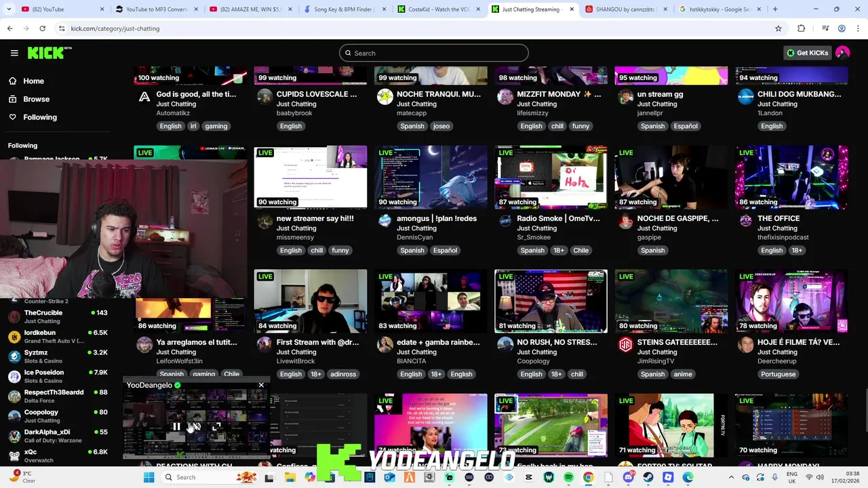Open Syztmz in the Following list
Viewport: 868px width, 488px height.
(58, 356)
